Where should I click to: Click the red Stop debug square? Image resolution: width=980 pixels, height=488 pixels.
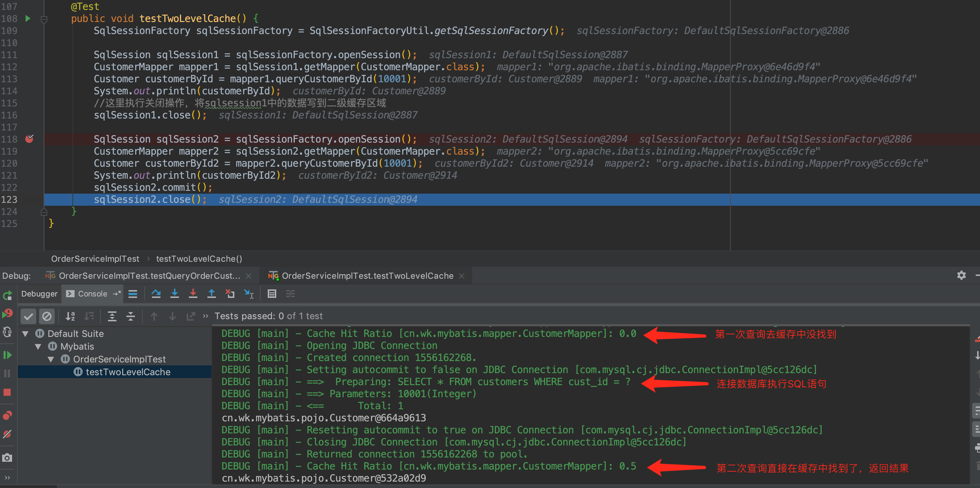click(7, 392)
